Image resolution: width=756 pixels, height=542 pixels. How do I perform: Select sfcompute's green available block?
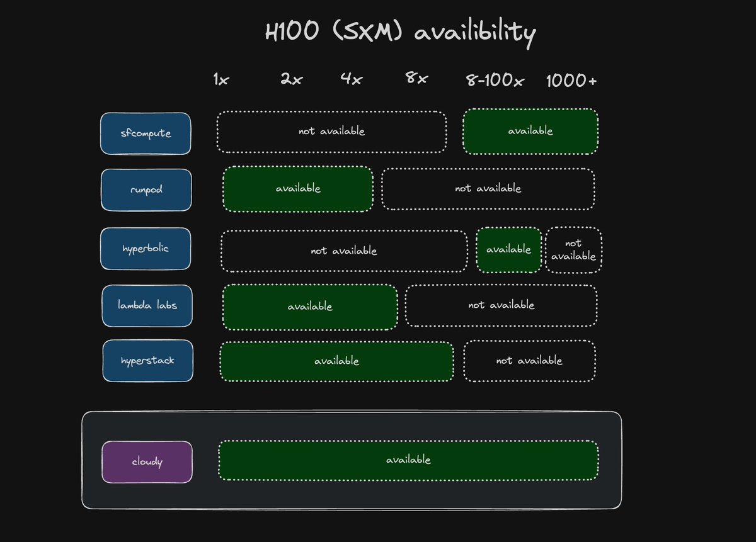530,131
